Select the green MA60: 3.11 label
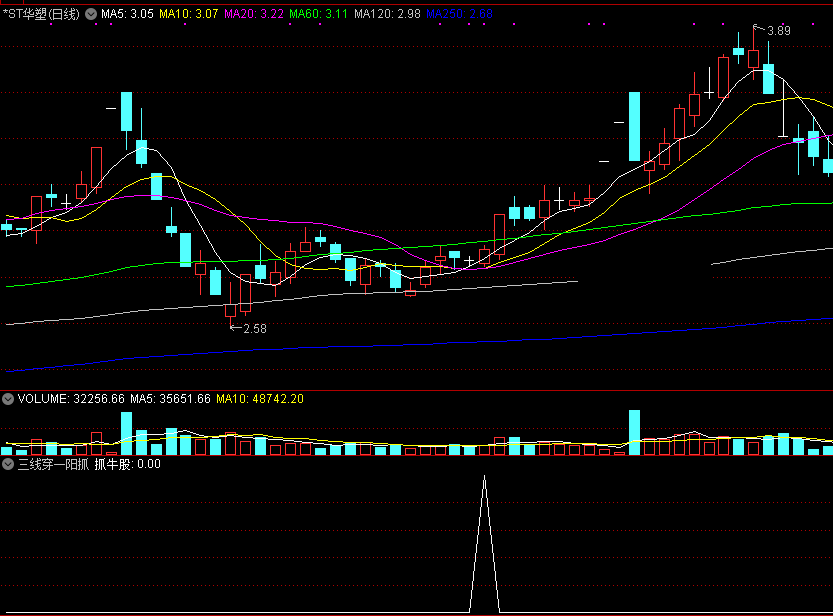This screenshot has width=833, height=616. pos(318,14)
